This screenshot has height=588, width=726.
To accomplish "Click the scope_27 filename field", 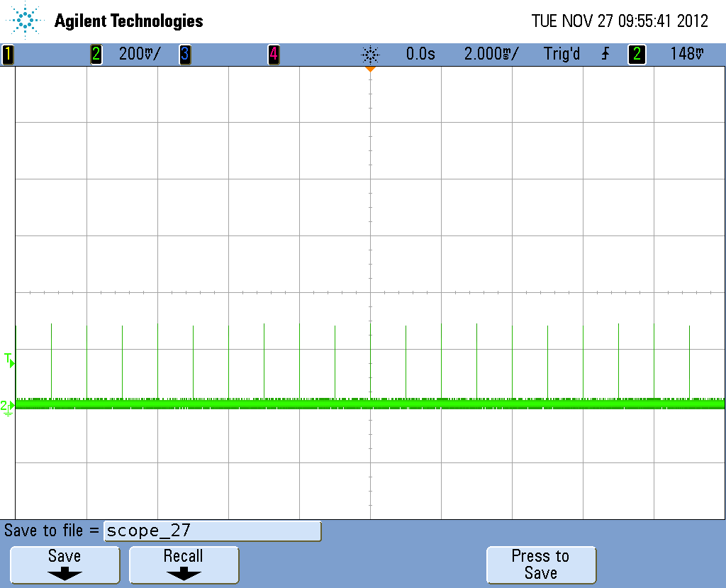I will point(213,531).
